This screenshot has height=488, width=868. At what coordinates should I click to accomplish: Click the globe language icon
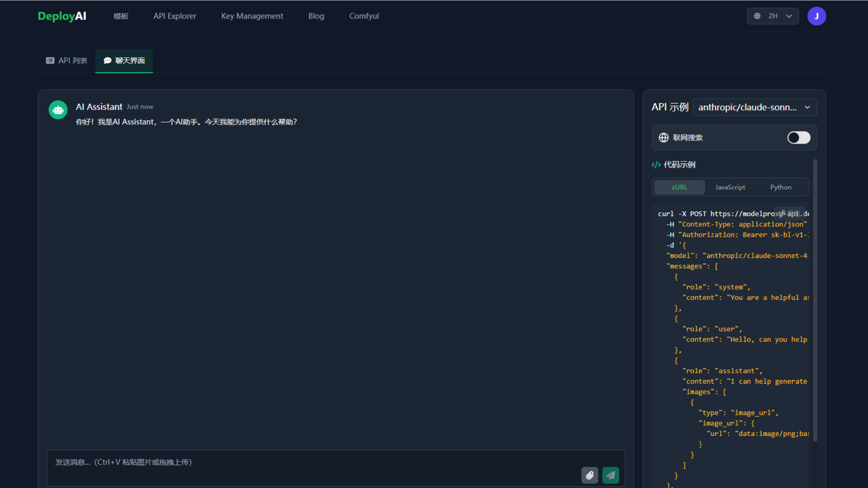click(x=757, y=16)
